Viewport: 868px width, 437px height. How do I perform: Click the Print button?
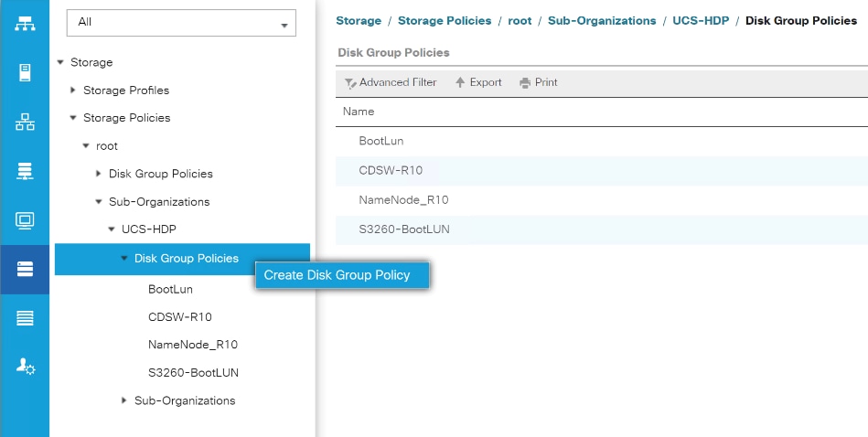(x=538, y=82)
